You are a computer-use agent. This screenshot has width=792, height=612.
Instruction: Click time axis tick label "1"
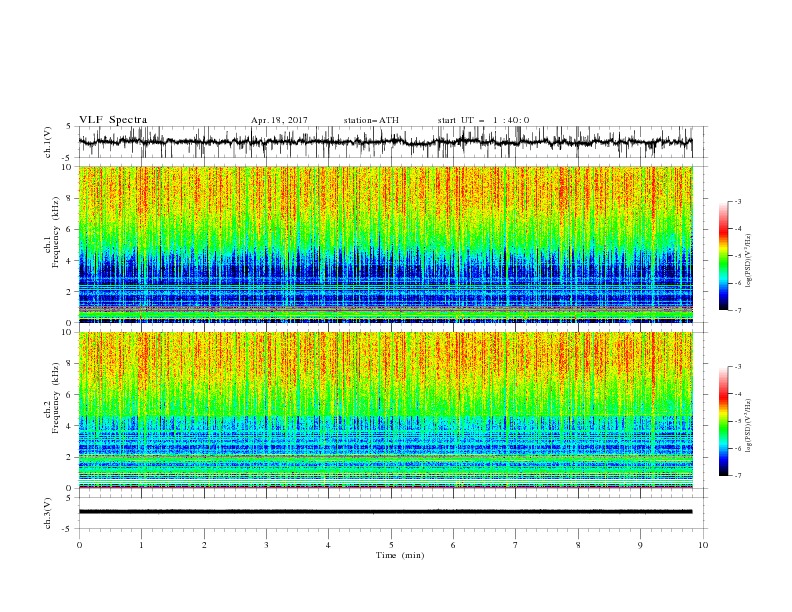tap(141, 545)
